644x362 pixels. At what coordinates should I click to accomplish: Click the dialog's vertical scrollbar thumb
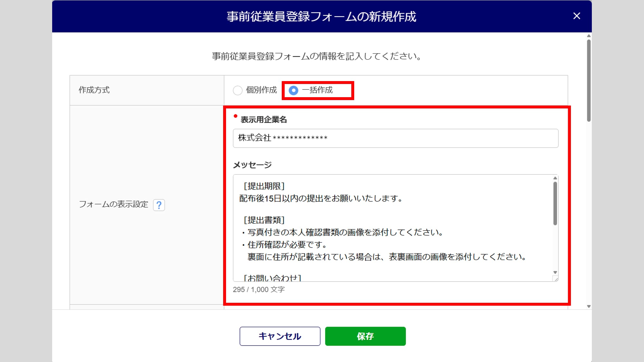tap(589, 80)
